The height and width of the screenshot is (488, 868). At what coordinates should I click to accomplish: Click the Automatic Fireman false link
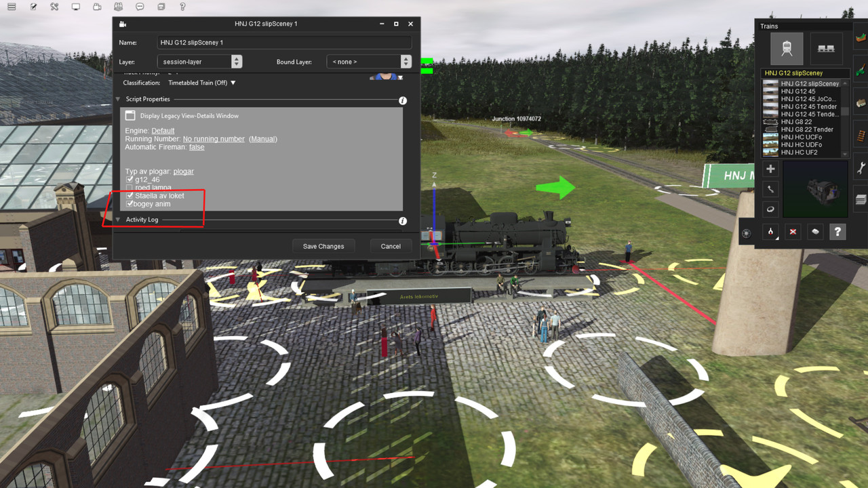[197, 147]
